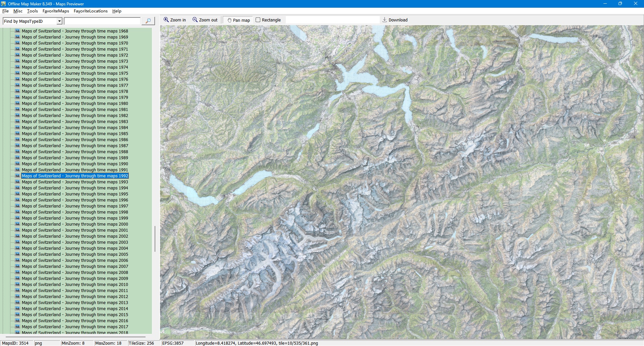The image size is (644, 346).
Task: Click map icon beside 2000 entry
Action: (x=17, y=224)
